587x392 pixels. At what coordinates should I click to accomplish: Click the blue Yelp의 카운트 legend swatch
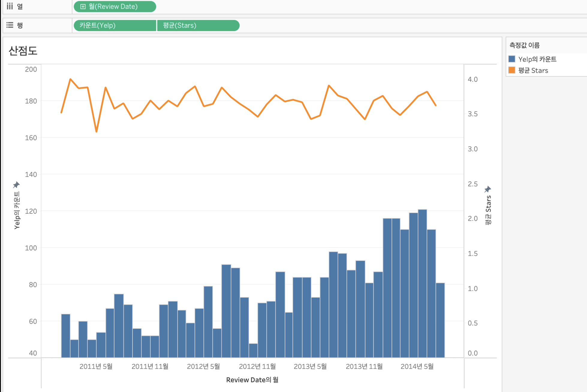(x=512, y=59)
